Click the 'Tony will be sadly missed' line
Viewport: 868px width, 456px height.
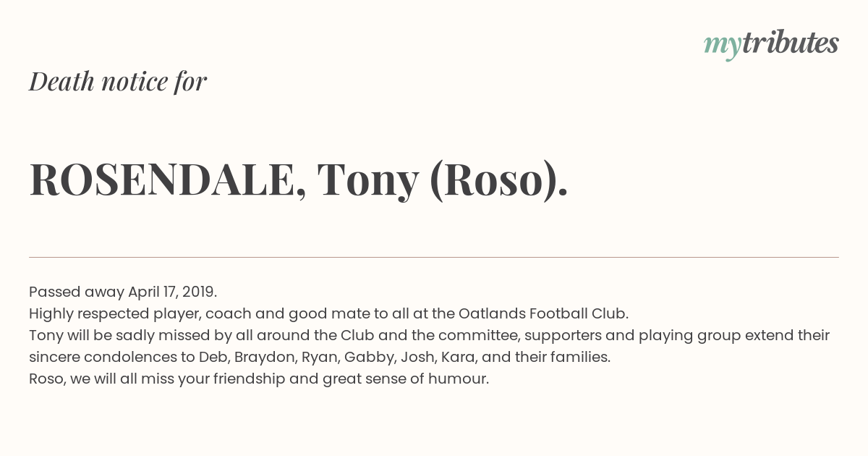pyautogui.click(x=429, y=335)
